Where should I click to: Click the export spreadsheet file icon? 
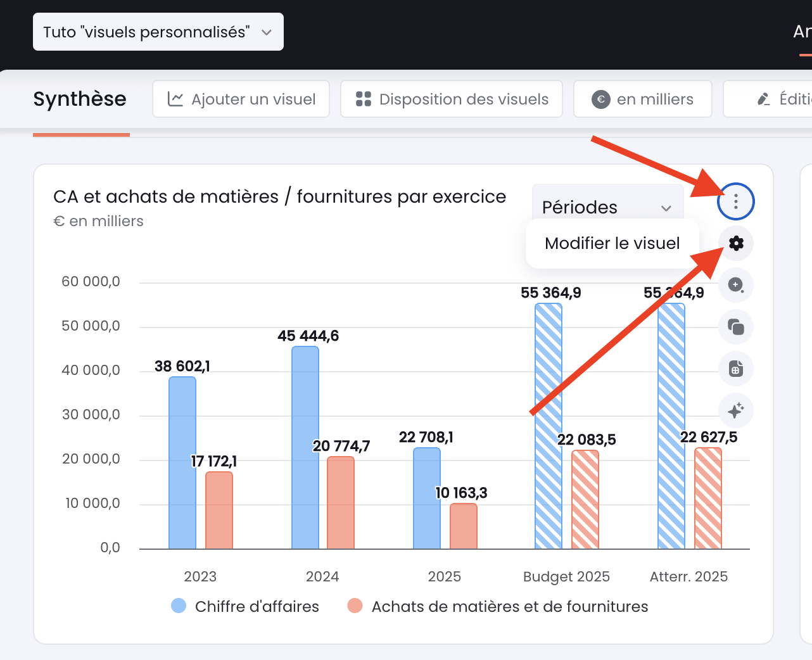pos(736,369)
